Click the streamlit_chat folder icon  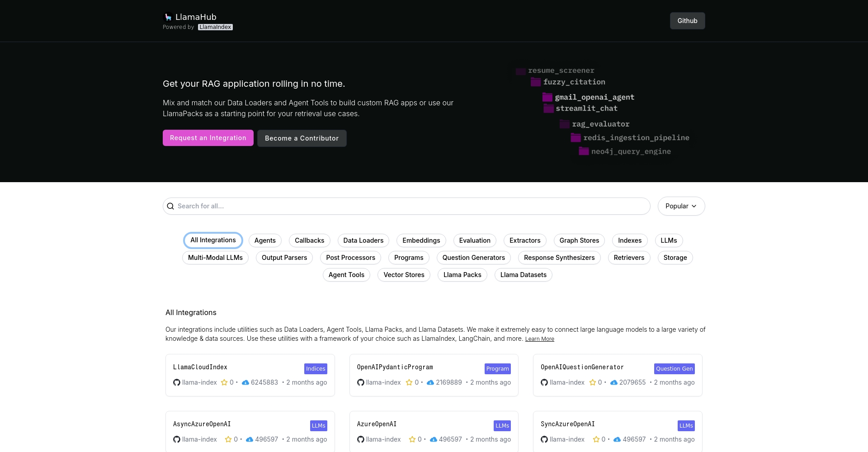[x=549, y=108]
